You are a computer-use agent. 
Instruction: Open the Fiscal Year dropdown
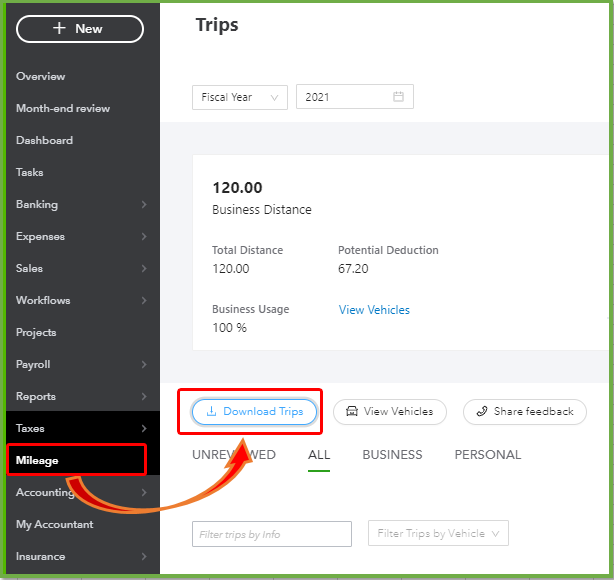pyautogui.click(x=239, y=97)
